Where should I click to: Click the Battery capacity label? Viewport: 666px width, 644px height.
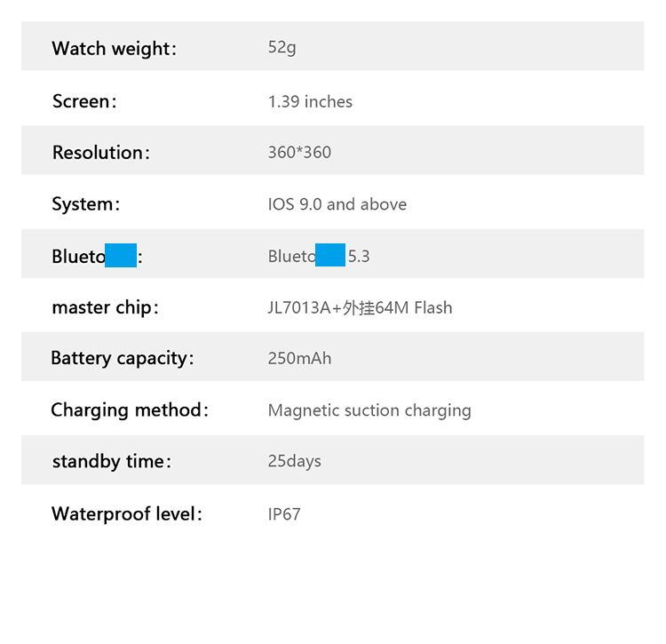click(x=122, y=359)
